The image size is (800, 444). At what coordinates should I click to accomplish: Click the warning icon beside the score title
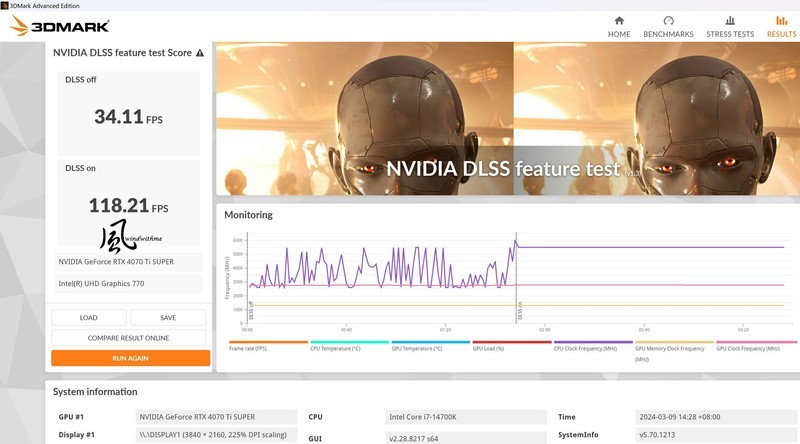[200, 53]
